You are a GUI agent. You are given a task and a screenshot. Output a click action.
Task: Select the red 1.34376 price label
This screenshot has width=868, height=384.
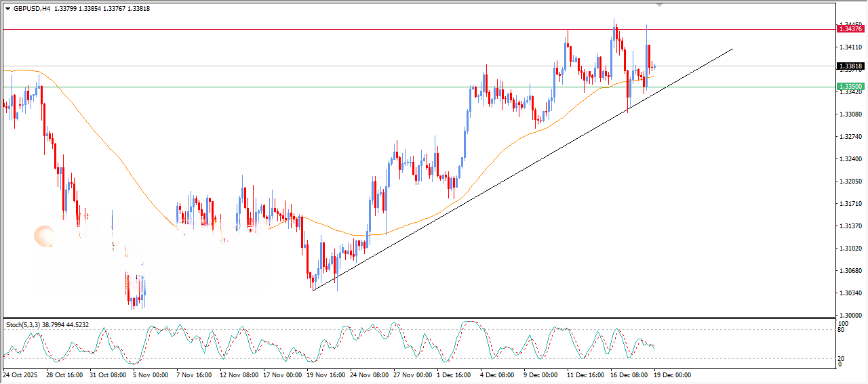[x=850, y=28]
